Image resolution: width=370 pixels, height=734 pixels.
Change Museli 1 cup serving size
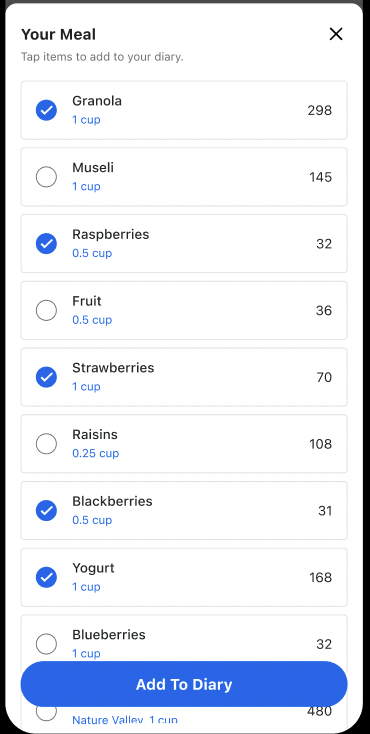pos(86,186)
